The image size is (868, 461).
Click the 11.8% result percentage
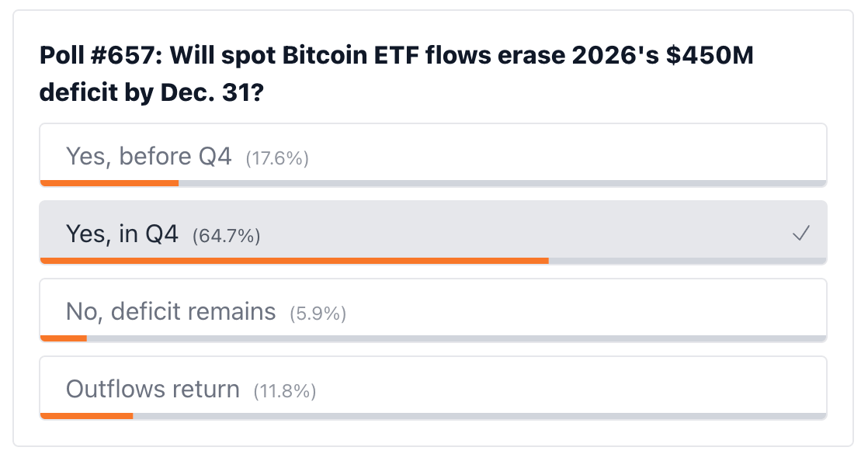coord(284,390)
